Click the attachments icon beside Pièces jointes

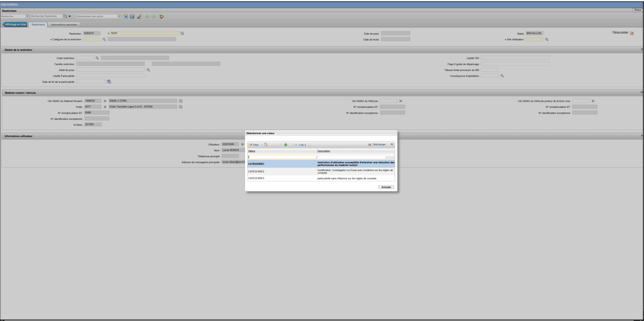pyautogui.click(x=632, y=33)
